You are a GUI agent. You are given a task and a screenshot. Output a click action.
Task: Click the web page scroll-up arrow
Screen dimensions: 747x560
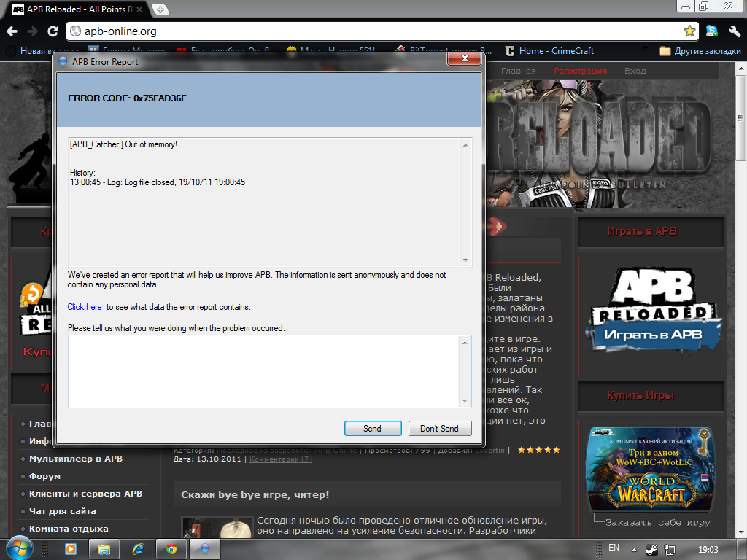pos(741,69)
